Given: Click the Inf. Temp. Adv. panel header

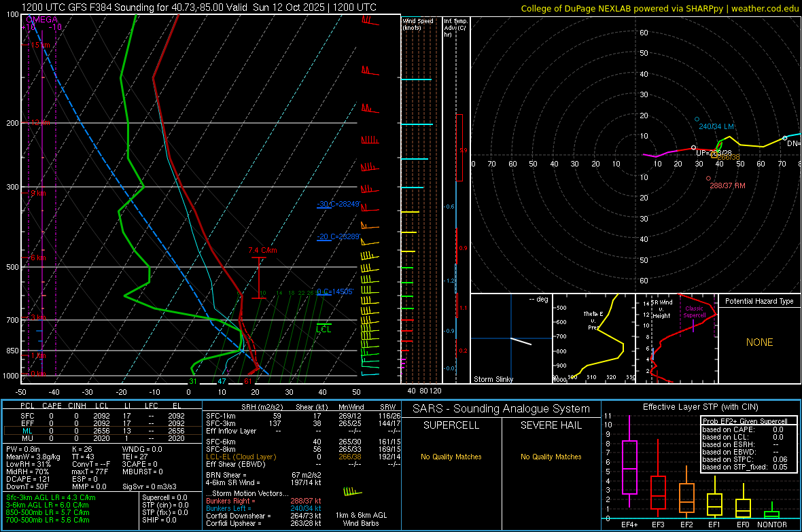Looking at the screenshot, I should click(x=455, y=28).
